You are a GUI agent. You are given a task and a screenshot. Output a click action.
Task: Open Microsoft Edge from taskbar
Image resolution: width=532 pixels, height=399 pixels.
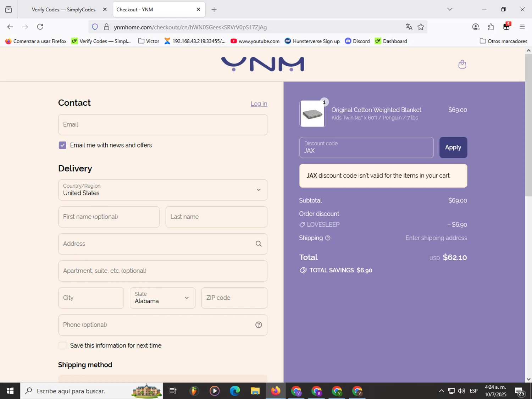coord(235,391)
